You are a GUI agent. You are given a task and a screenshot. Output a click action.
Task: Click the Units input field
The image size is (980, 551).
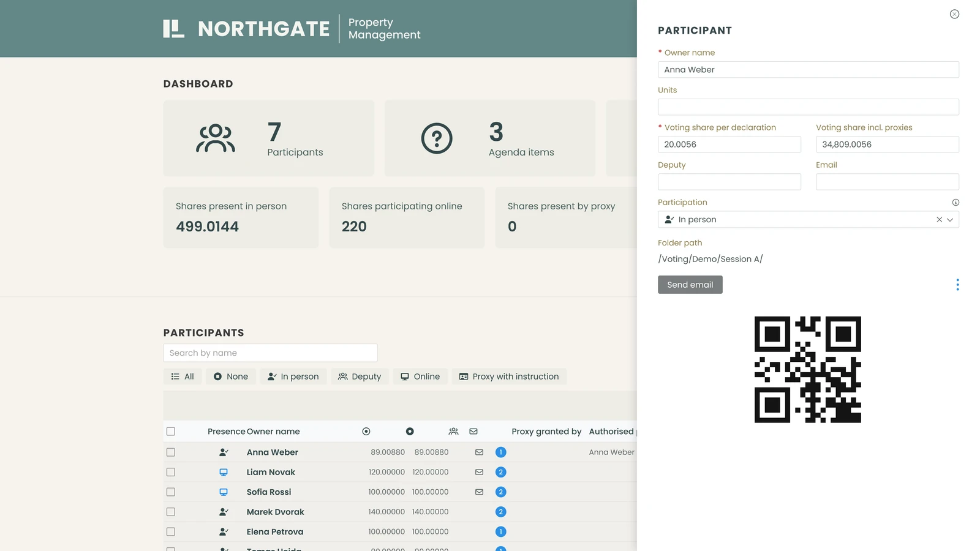[x=809, y=107]
